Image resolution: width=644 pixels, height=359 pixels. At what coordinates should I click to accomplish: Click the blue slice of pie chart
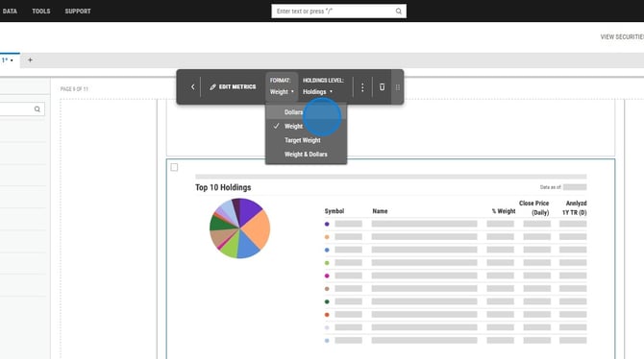pos(249,246)
